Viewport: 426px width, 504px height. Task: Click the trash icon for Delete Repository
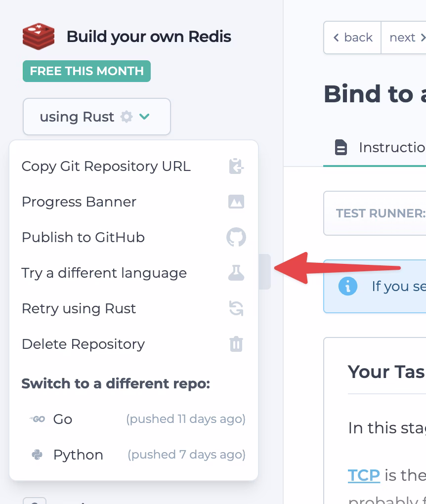coord(236,344)
